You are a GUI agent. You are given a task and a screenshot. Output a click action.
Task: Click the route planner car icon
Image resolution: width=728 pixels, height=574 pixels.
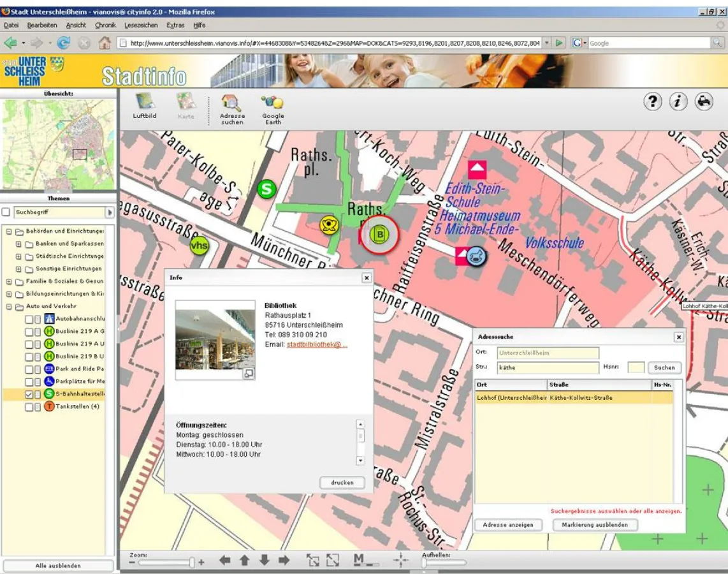(x=704, y=101)
